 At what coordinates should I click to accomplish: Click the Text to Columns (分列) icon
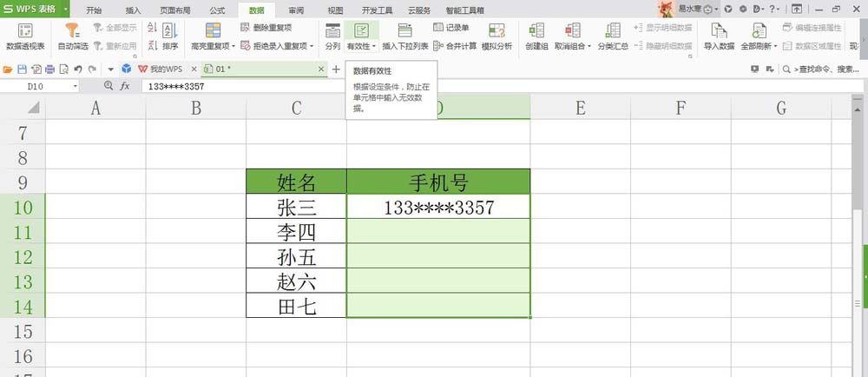(x=332, y=31)
